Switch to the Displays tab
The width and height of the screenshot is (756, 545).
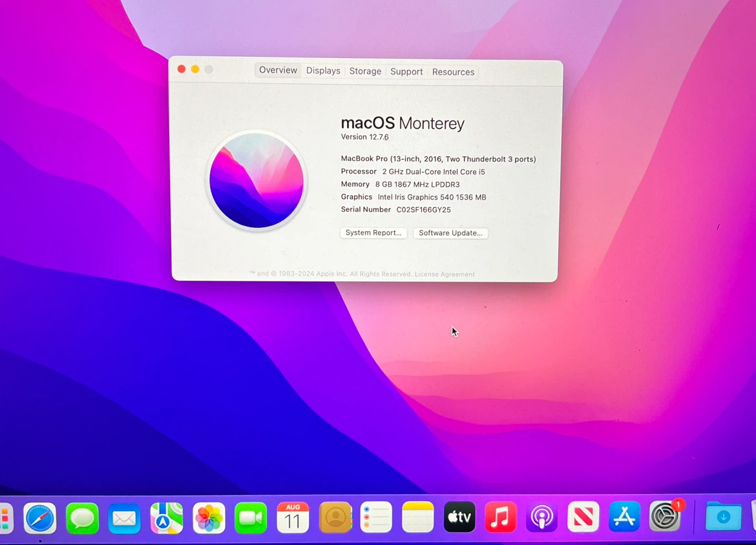tap(323, 71)
